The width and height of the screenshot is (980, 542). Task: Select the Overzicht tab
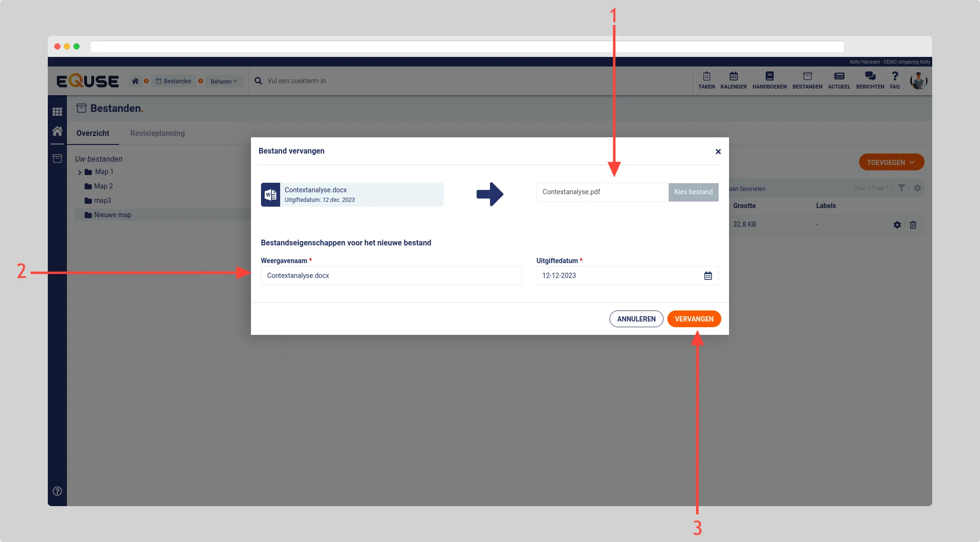(93, 133)
